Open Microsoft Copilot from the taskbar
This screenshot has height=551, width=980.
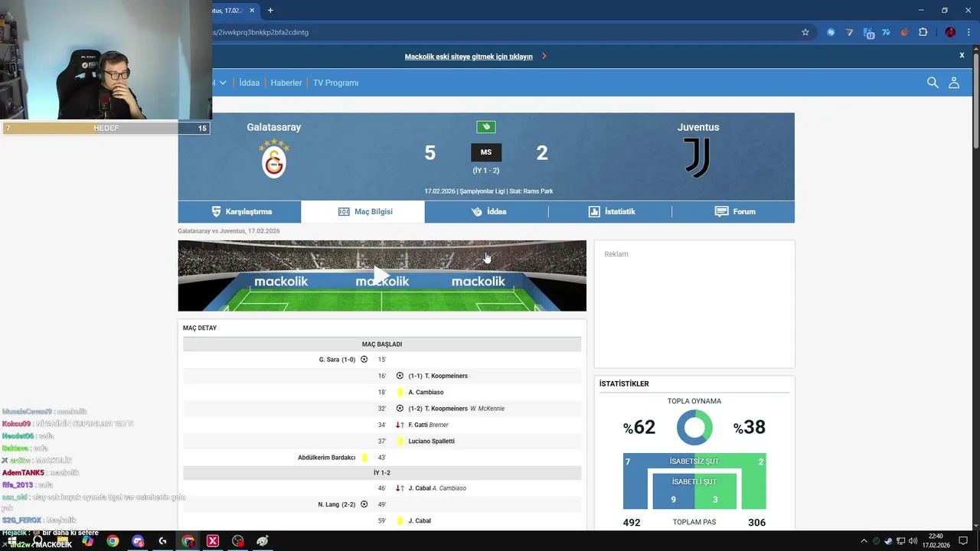(87, 541)
